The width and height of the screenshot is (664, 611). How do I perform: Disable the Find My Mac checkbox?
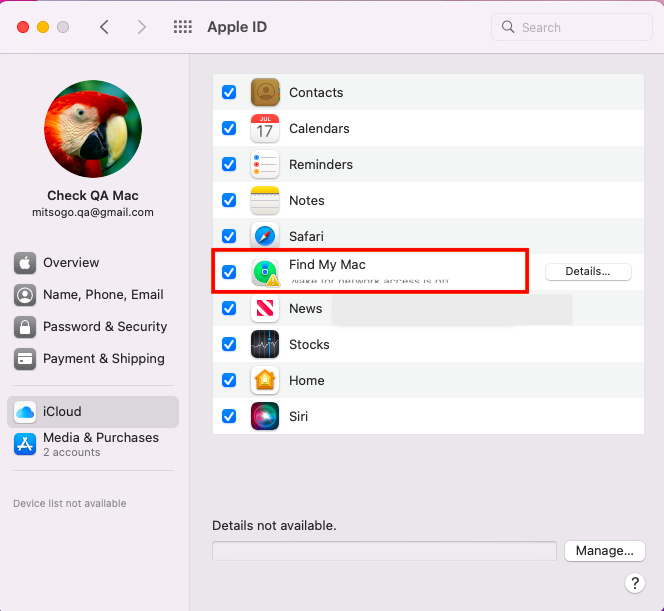tap(229, 272)
